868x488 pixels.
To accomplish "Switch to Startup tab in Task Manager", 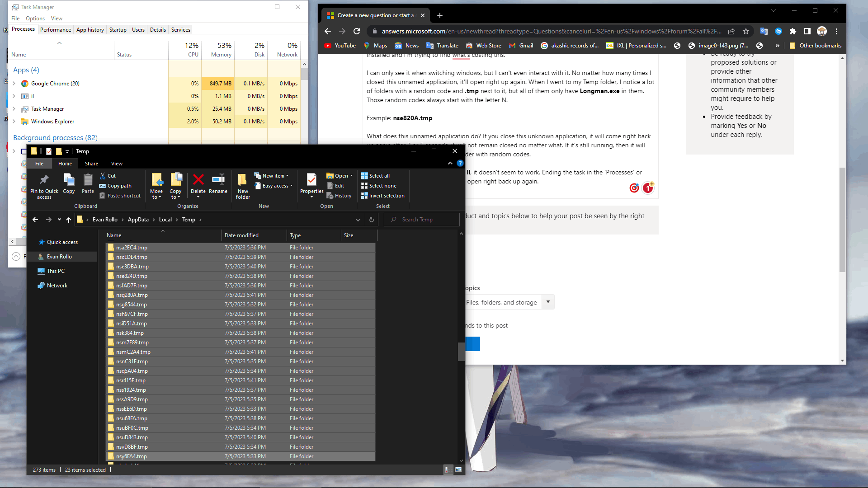I will 118,30.
